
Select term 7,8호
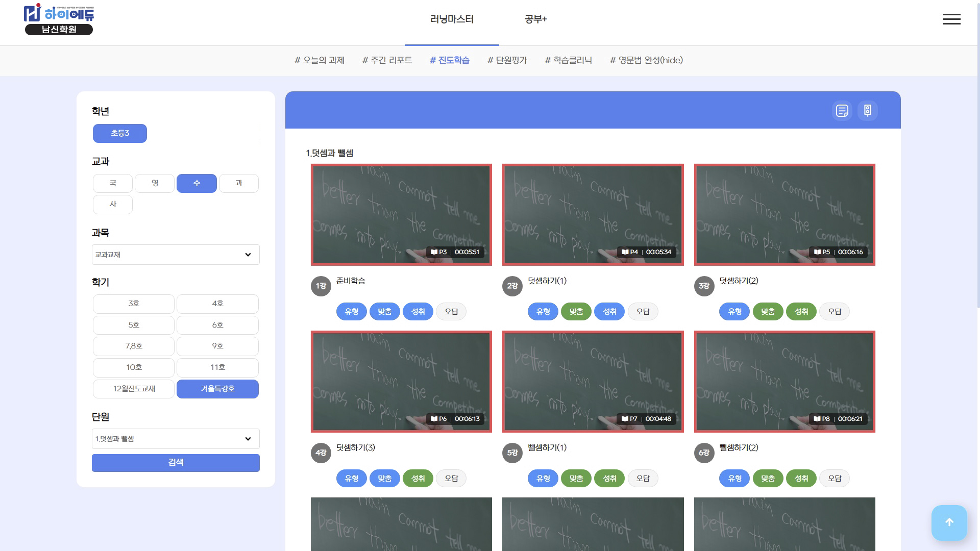[x=134, y=346]
